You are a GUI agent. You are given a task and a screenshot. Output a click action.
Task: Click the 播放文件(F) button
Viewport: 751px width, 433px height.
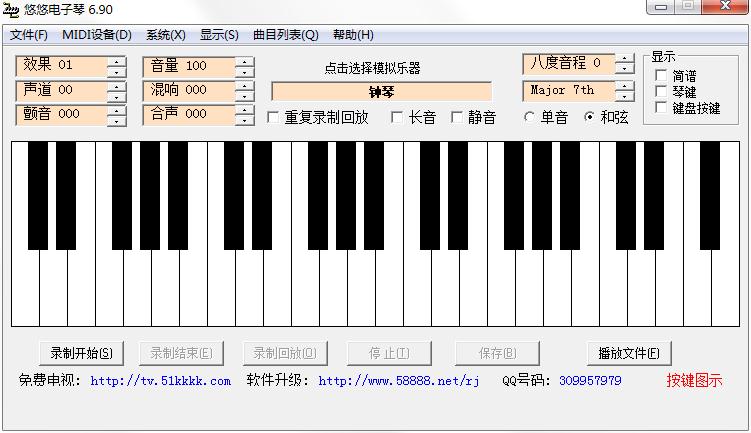(x=629, y=353)
